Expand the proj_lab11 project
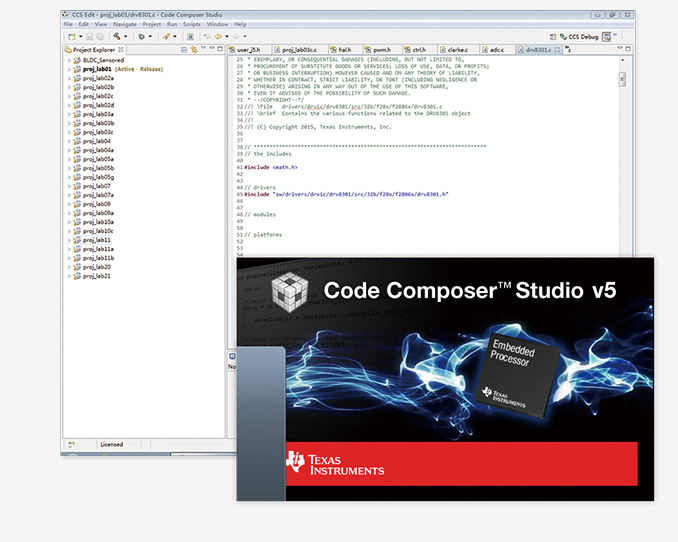Screen dimensions: 678x542 tap(69, 240)
